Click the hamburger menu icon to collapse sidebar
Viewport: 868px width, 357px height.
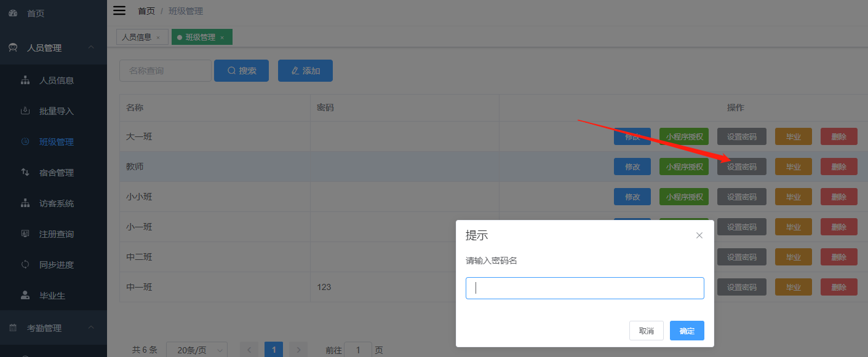[x=119, y=10]
